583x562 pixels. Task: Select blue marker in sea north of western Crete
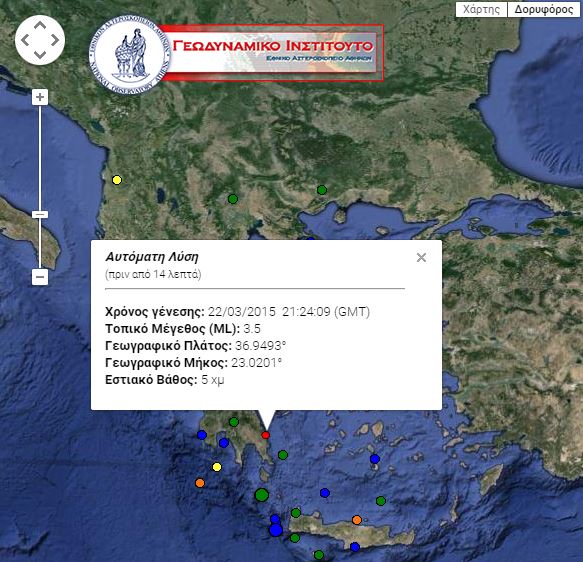click(325, 493)
